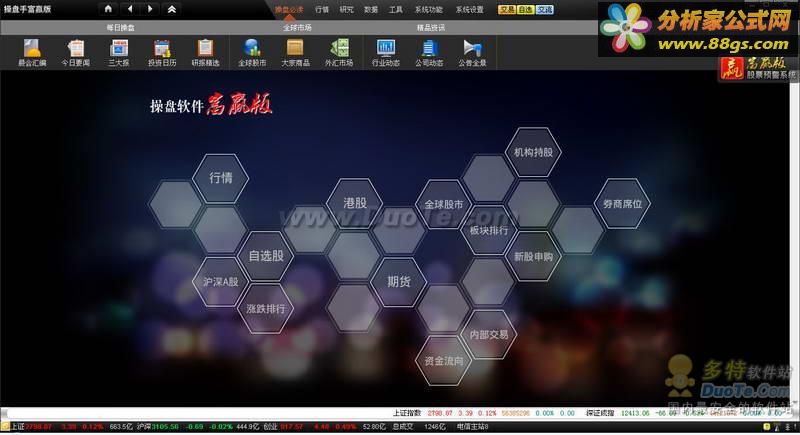Click the blue 交流 button
The height and width of the screenshot is (435, 800).
(x=544, y=10)
